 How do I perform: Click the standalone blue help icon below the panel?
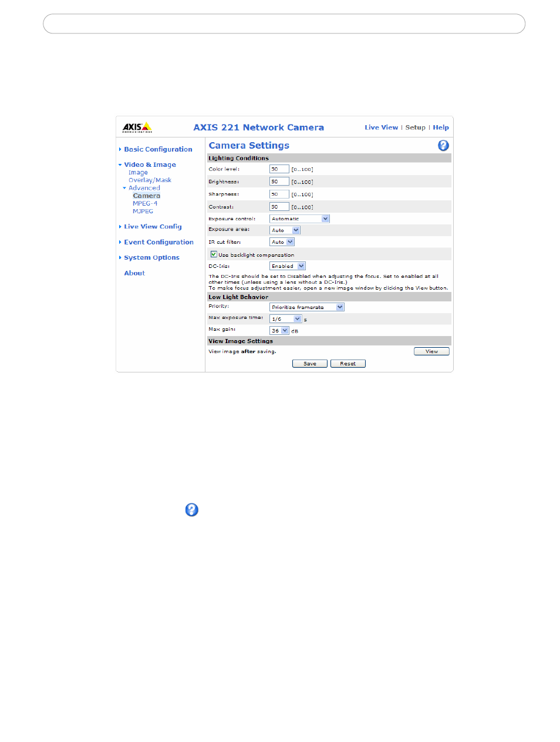coord(191,510)
